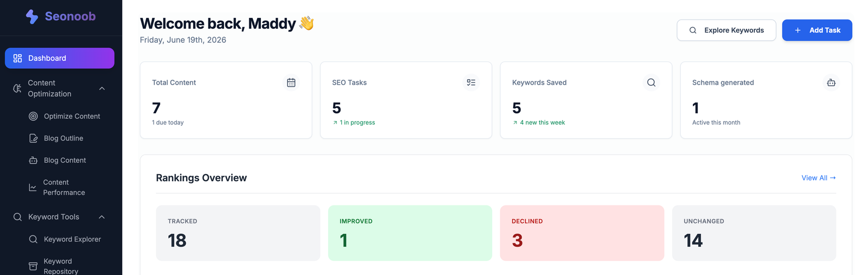Click the date 'Friday, June 19th, 2026'
The image size is (868, 275).
(183, 40)
